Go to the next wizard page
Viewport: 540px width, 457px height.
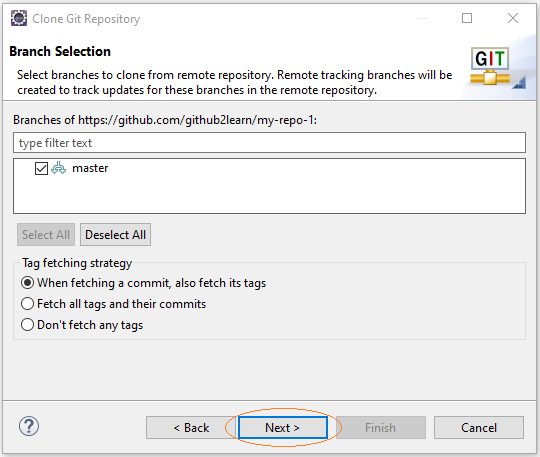pyautogui.click(x=283, y=428)
